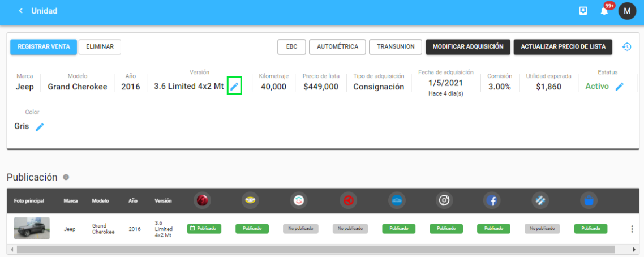Click Publicado badge under Facebook icon
The height and width of the screenshot is (257, 644).
pyautogui.click(x=493, y=228)
